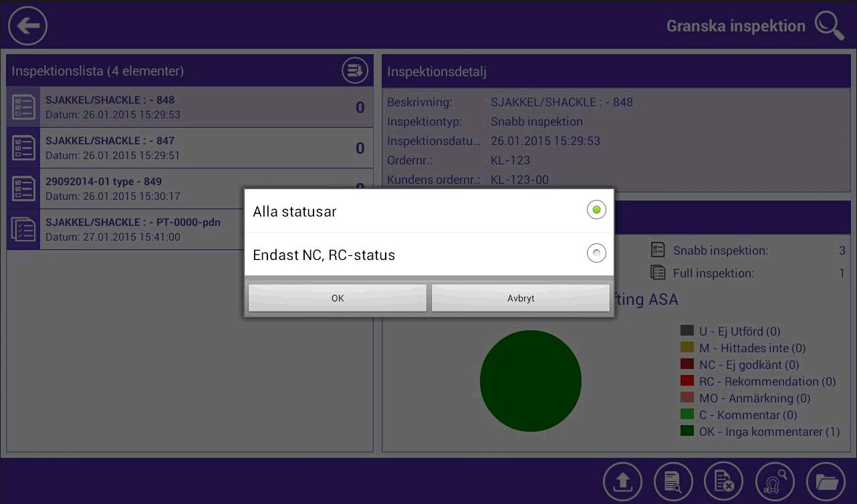857x504 pixels.
Task: Tap count '0' on the 847 row
Action: [x=360, y=148]
